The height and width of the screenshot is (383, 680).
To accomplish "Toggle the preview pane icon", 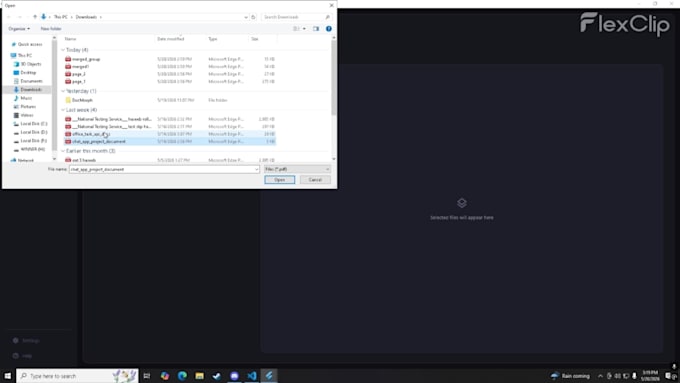I will click(316, 29).
